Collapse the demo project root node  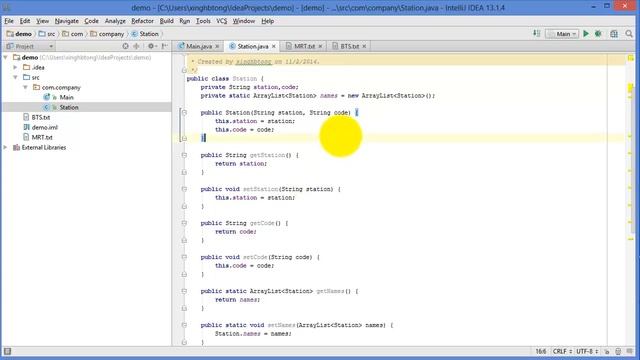6,58
